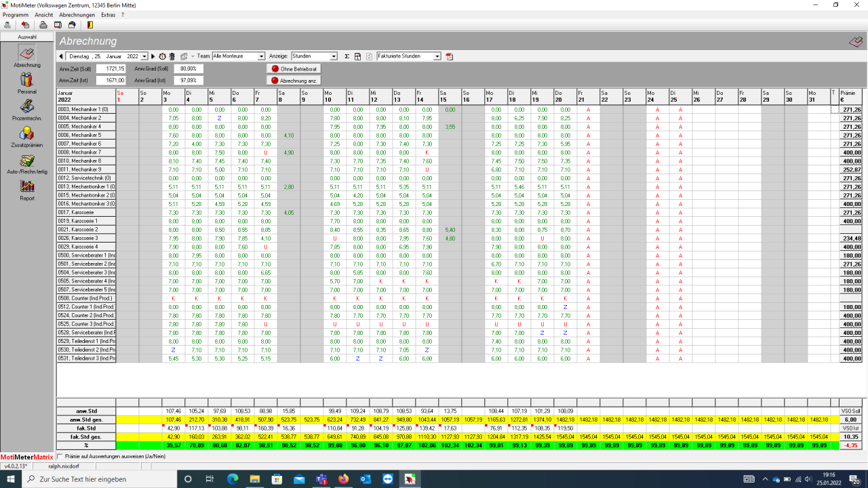Toggle the Ohne Betriebsrat button
This screenshot has width=868, height=488.
coord(294,68)
